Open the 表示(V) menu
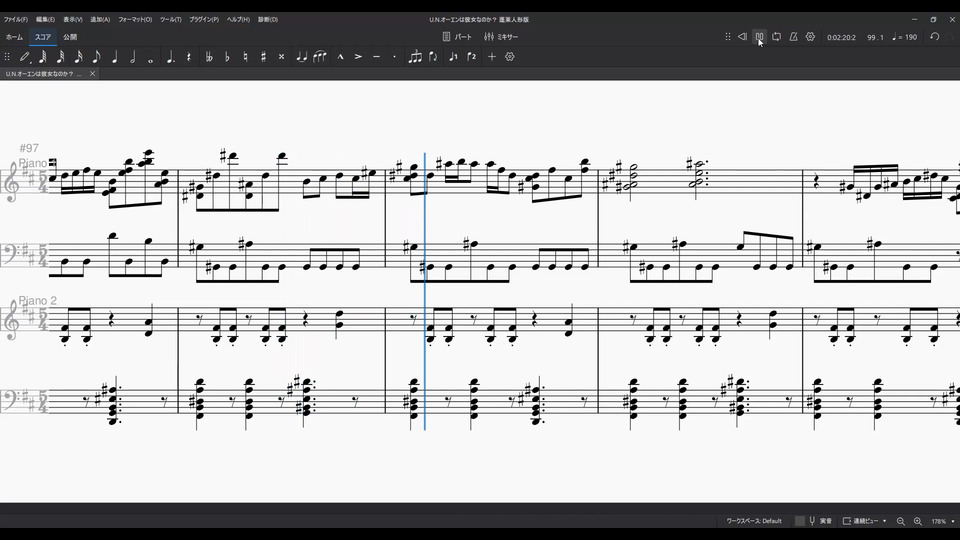 click(x=73, y=20)
